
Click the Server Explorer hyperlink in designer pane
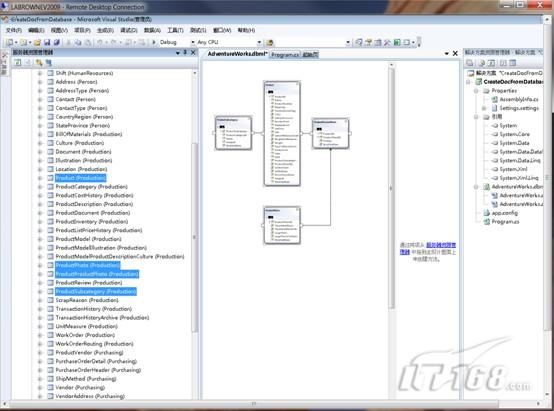(x=428, y=248)
